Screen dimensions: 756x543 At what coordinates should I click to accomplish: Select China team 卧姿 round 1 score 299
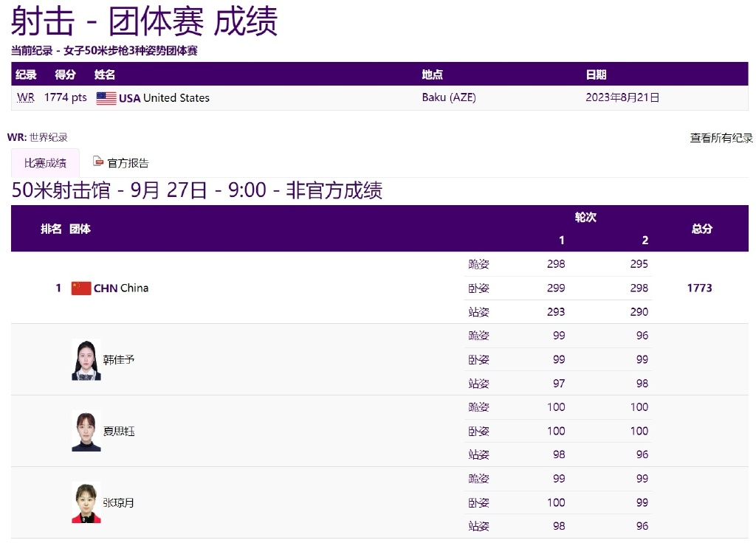556,288
